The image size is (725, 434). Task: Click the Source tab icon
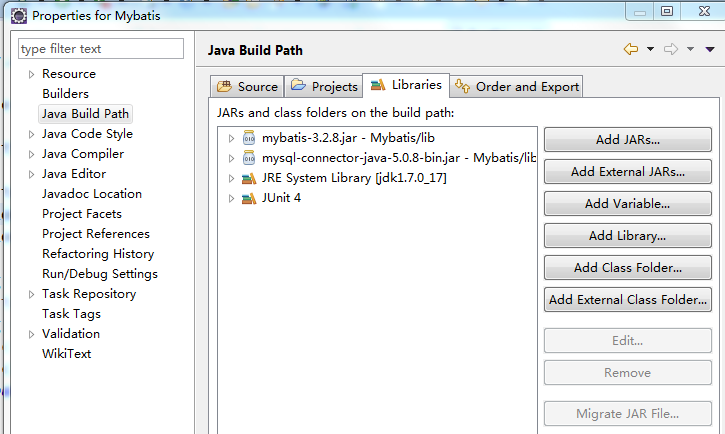tap(225, 86)
